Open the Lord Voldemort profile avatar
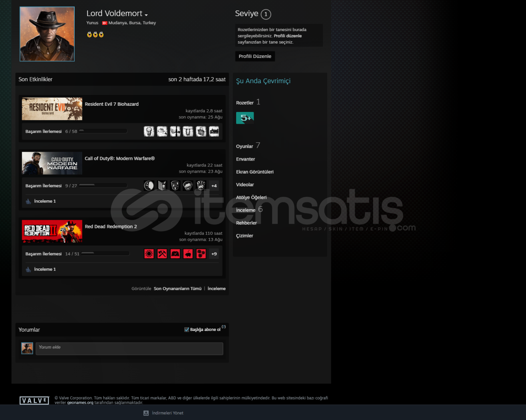The height and width of the screenshot is (420, 526). (47, 34)
